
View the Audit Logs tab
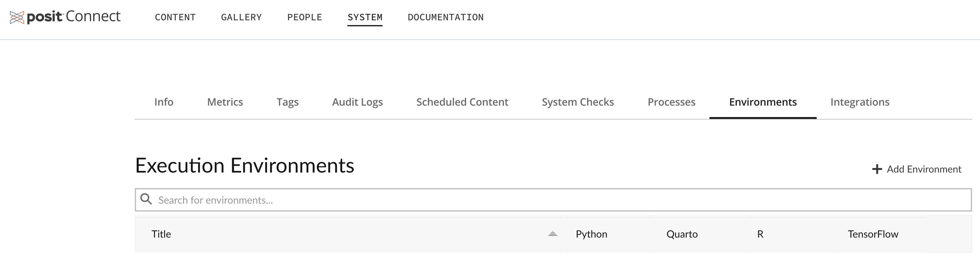pos(357,102)
